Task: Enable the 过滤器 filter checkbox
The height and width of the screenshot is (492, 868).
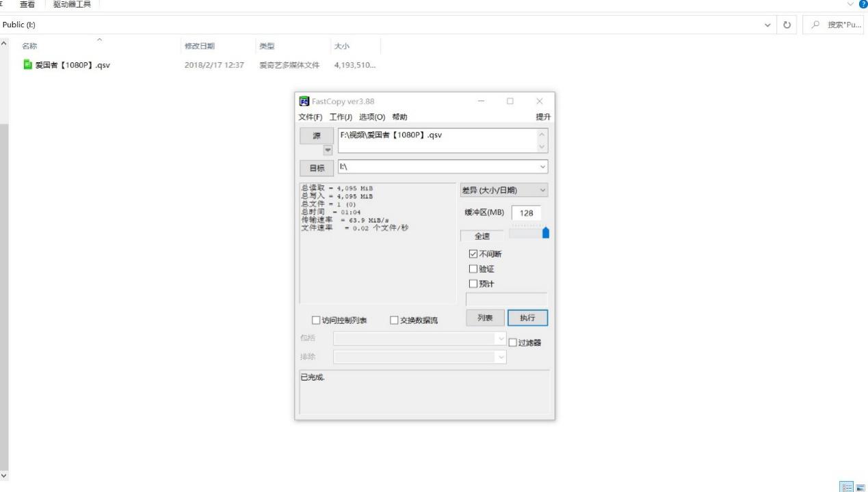Action: tap(513, 342)
